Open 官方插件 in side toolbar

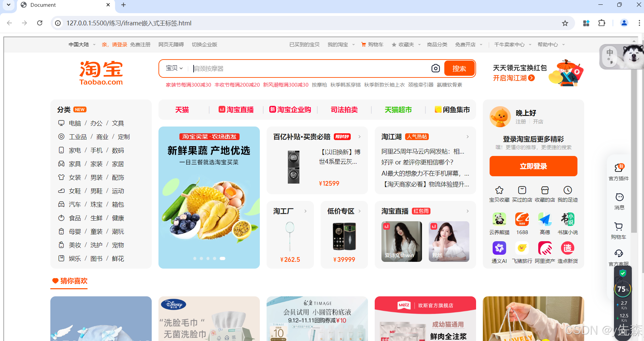coord(619,172)
